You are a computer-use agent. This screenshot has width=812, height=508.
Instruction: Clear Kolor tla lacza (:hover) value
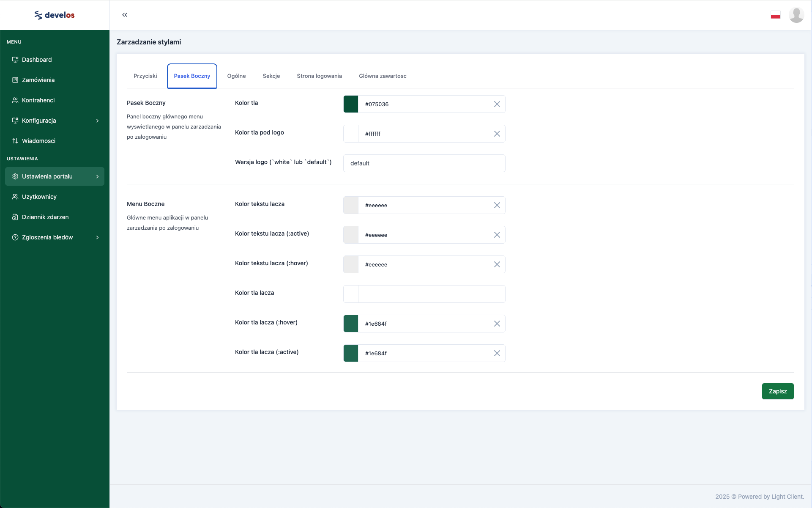[x=497, y=324]
